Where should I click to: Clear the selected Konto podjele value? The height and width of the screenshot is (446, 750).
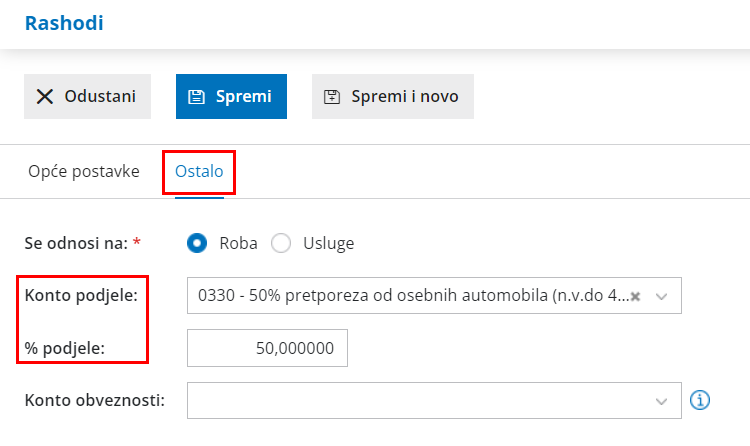[635, 296]
